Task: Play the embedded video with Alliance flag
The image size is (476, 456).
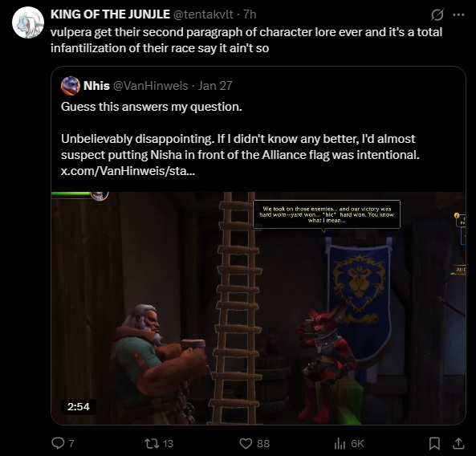Action: pyautogui.click(x=258, y=308)
